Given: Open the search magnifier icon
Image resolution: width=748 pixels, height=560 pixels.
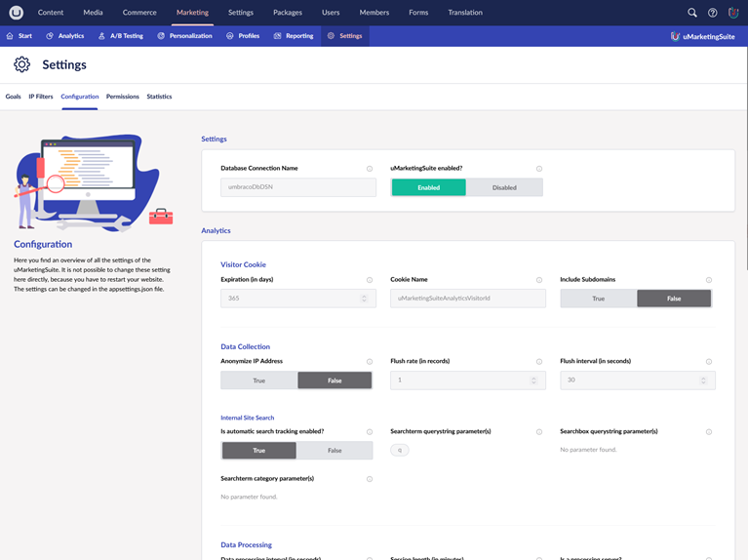Looking at the screenshot, I should tap(692, 13).
